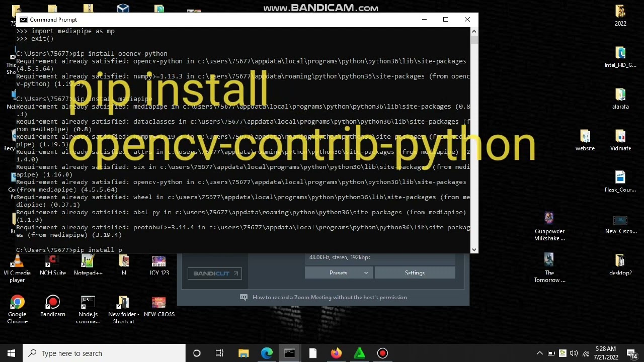Launch Notepad++ from the desktop

pos(88,265)
